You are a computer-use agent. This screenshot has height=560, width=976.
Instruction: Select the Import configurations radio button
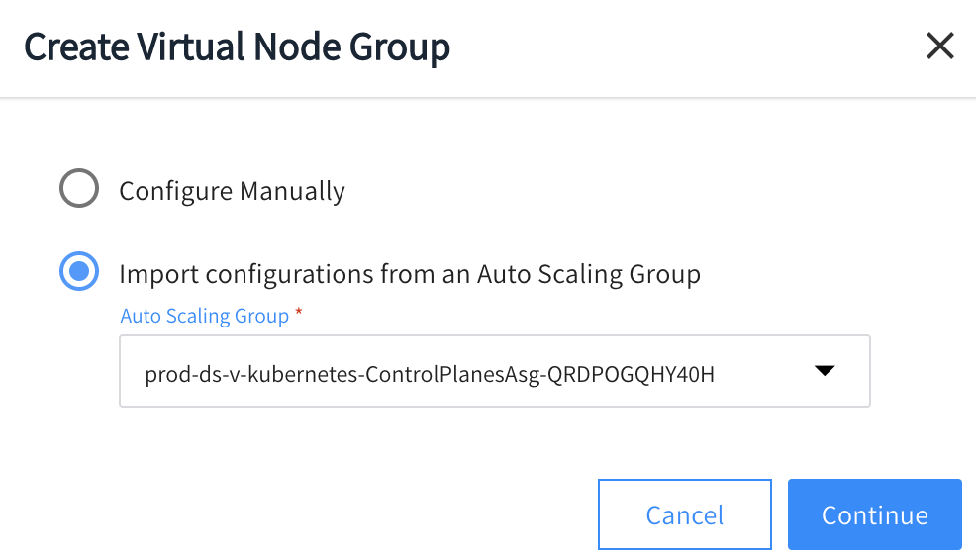(x=79, y=272)
